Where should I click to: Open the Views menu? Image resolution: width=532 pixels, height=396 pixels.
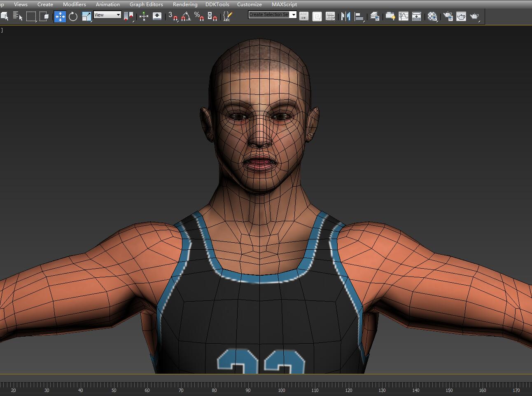[21, 4]
